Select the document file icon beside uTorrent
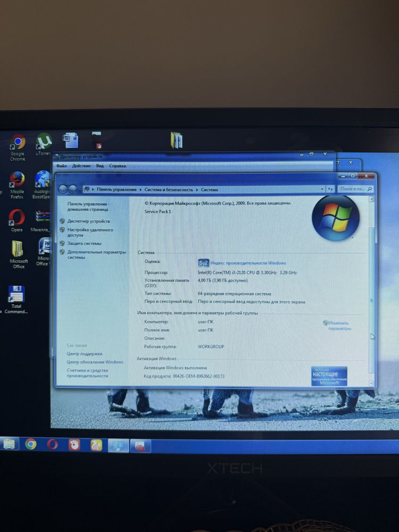The image size is (399, 532). tap(71, 140)
